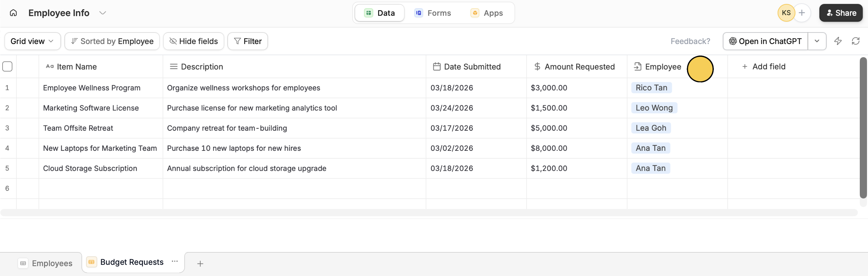The width and height of the screenshot is (868, 276).
Task: Toggle the select-all rows checkbox
Action: pos(8,66)
